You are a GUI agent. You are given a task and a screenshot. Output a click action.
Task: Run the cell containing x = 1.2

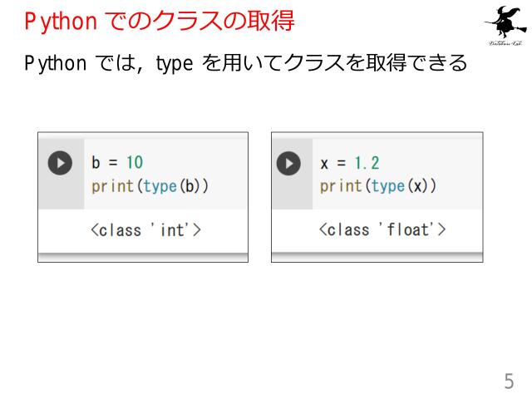288,163
